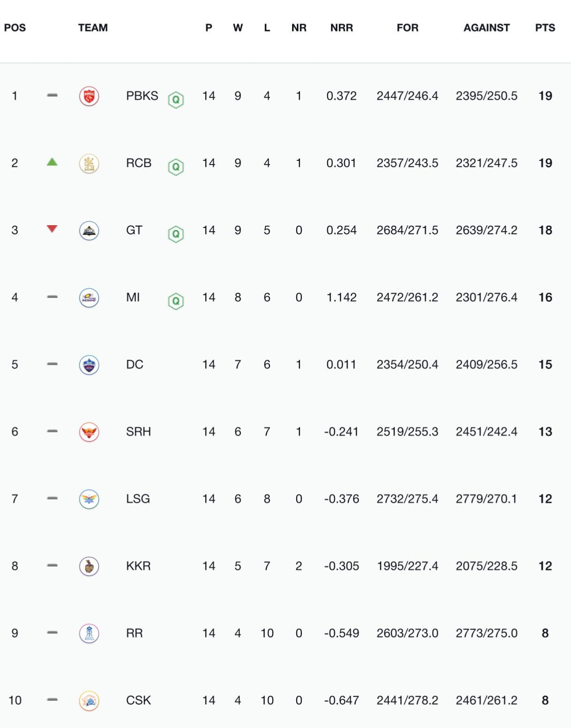Screen dimensions: 571x728
Task: Click the RR team logo
Action: click(89, 633)
